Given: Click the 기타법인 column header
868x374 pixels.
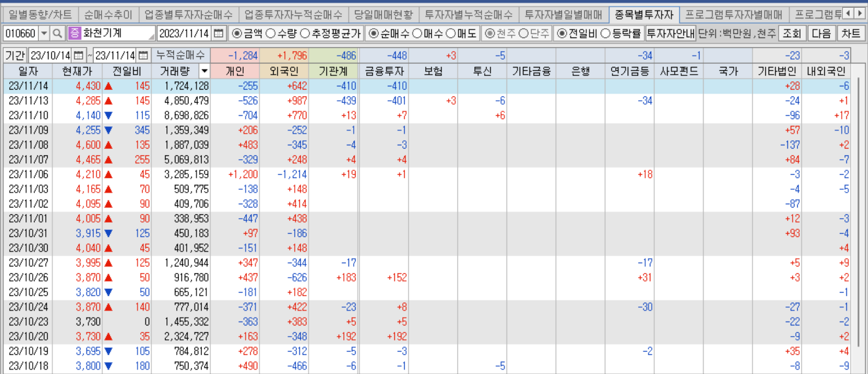Looking at the screenshot, I should pyautogui.click(x=777, y=71).
